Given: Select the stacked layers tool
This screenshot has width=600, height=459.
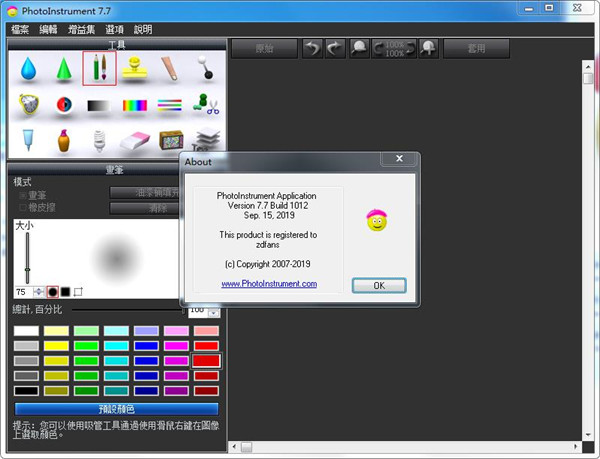Looking at the screenshot, I should click(207, 140).
